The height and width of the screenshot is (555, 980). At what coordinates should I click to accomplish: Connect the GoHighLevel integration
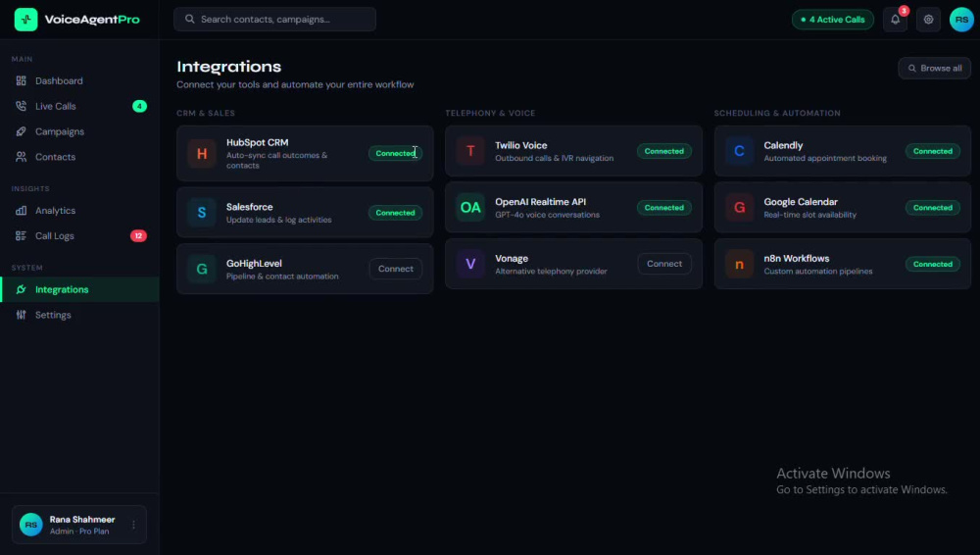(396, 269)
